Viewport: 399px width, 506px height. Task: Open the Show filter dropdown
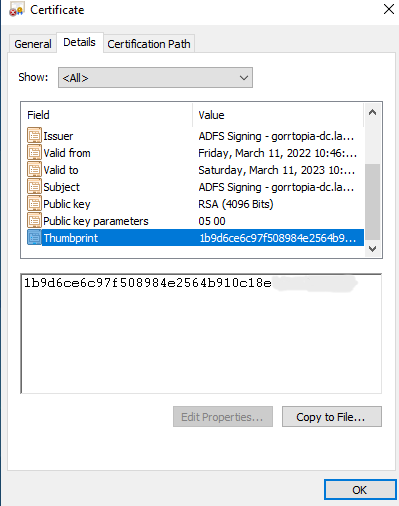click(x=155, y=78)
